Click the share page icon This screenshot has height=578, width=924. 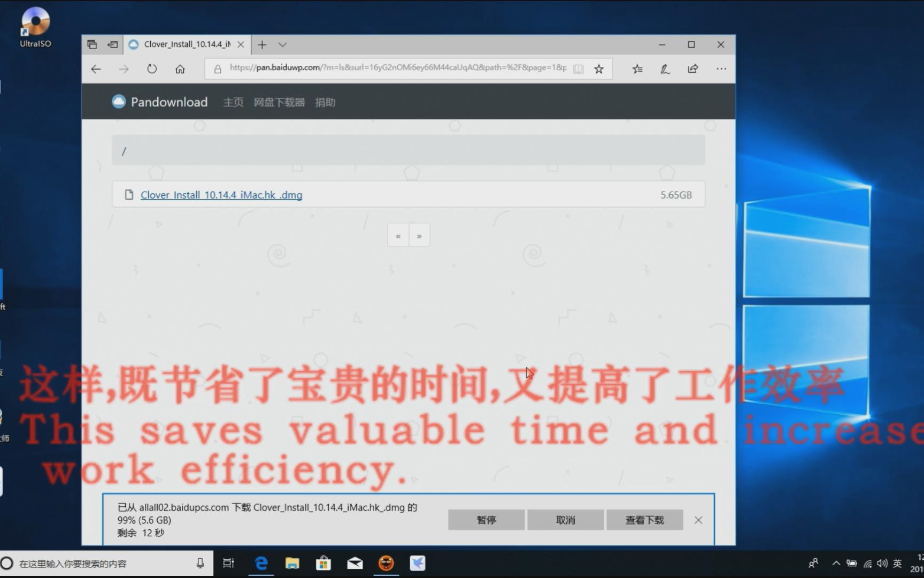tap(693, 69)
